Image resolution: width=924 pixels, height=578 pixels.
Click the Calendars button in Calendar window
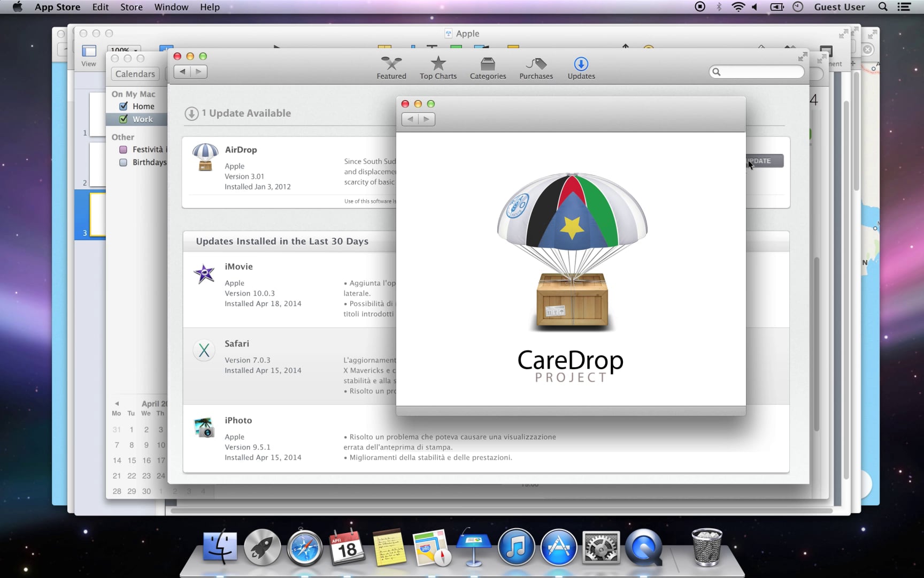[x=135, y=74]
